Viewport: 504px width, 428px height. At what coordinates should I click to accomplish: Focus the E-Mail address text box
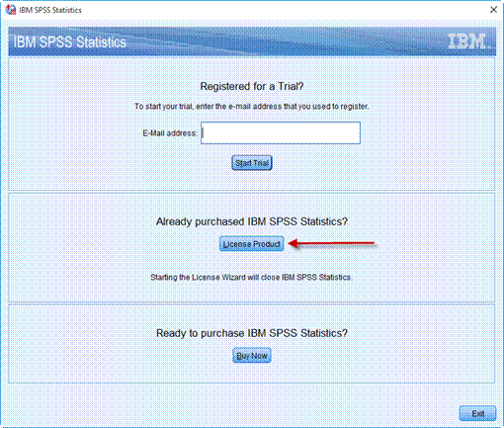coord(281,133)
